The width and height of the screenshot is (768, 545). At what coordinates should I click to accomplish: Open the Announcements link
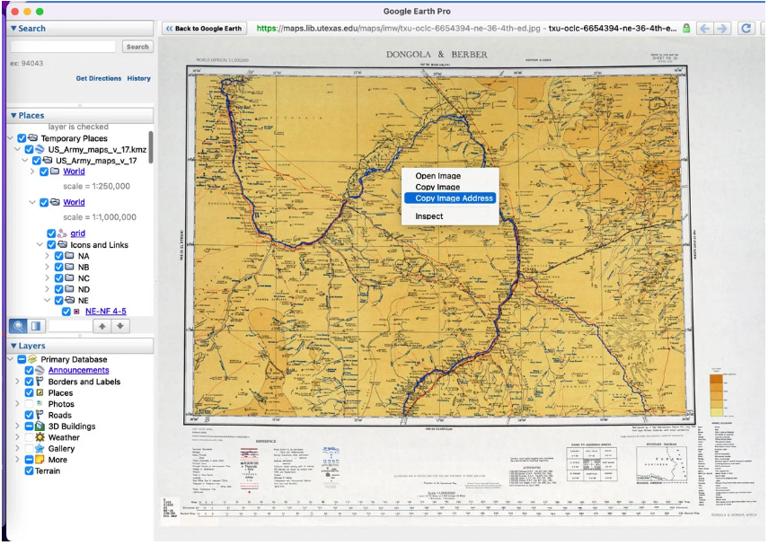pyautogui.click(x=78, y=371)
